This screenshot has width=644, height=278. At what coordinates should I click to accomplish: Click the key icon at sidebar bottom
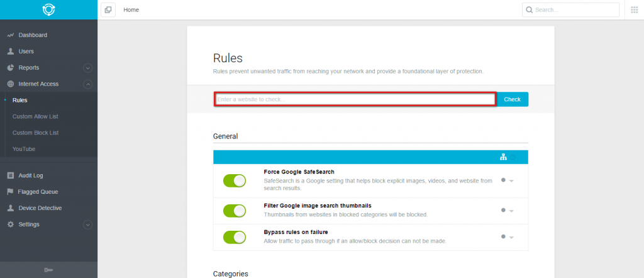48,270
